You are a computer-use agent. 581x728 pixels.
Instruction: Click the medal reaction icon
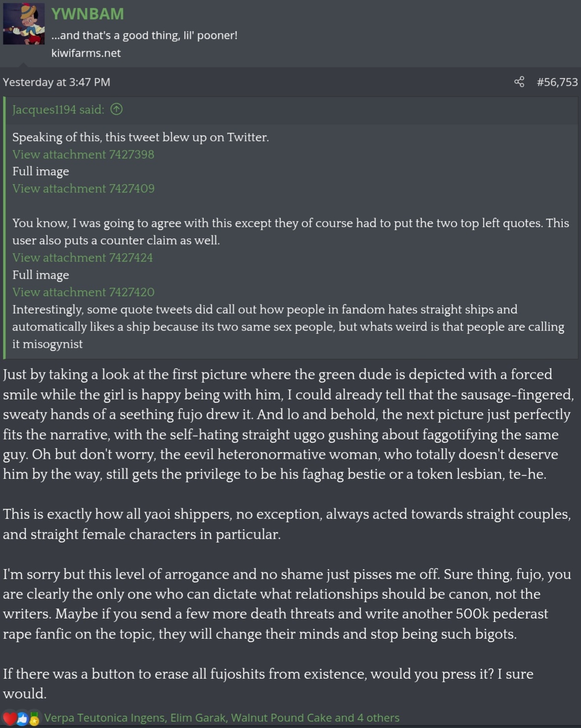pos(34,719)
